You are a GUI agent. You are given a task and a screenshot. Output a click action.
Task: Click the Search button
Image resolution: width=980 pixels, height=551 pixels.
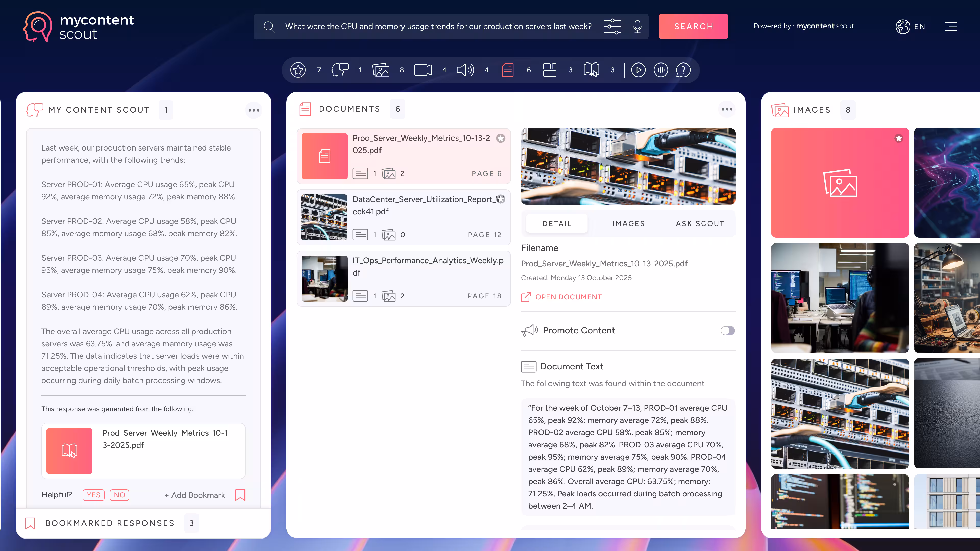[693, 26]
